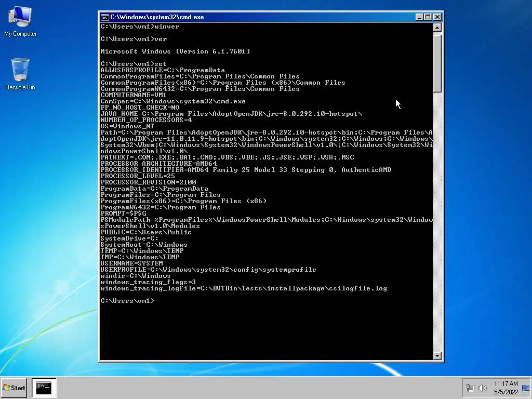Click the ALLUSERSPROFILE line
The image size is (532, 399).
(x=163, y=70)
